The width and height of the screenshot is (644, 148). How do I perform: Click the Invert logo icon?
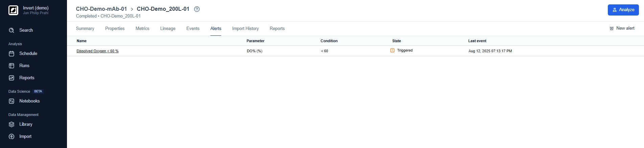pos(13,10)
